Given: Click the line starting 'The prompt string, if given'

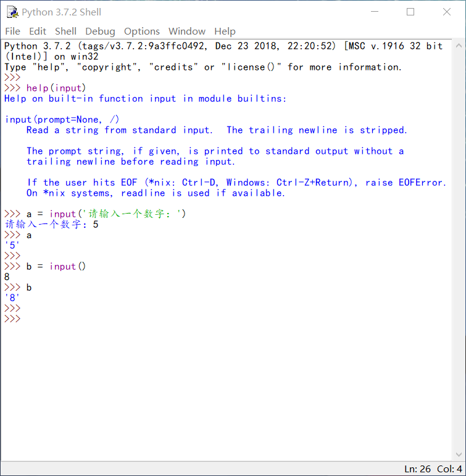Looking at the screenshot, I should click(215, 151).
